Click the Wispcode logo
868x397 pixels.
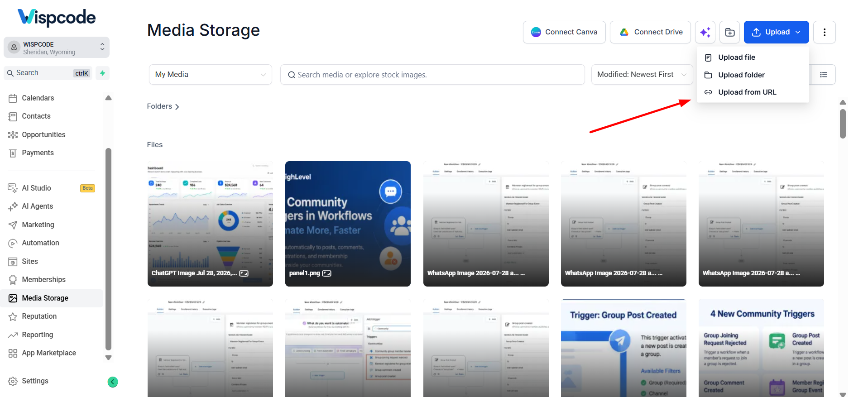point(57,18)
